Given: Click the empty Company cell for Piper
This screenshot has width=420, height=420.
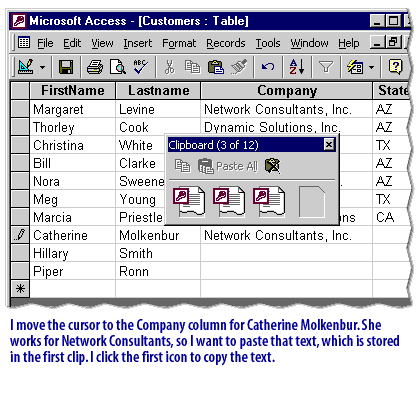Looking at the screenshot, I should coord(286,271).
